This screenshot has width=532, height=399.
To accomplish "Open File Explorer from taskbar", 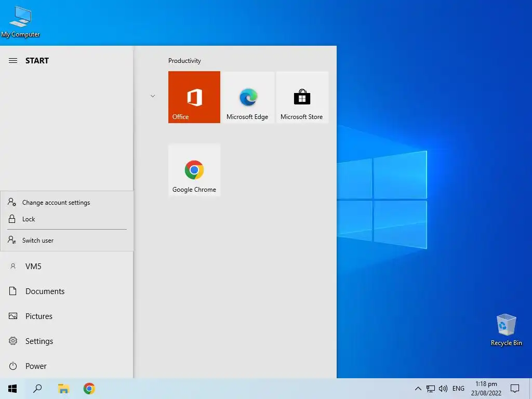I will (x=63, y=389).
